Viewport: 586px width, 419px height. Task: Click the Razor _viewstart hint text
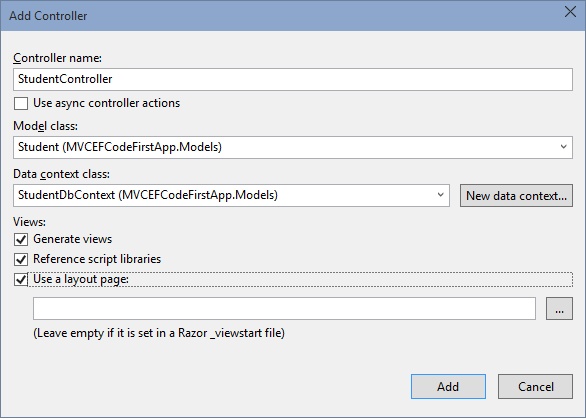[159, 333]
